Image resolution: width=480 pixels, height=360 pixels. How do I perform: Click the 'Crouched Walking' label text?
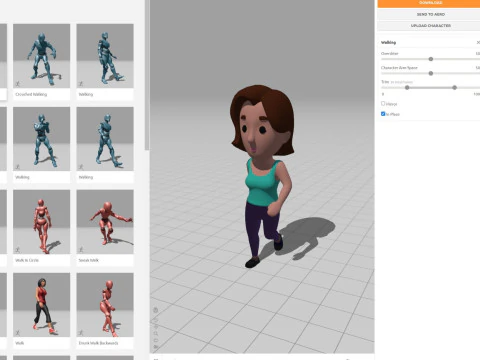tap(31, 94)
